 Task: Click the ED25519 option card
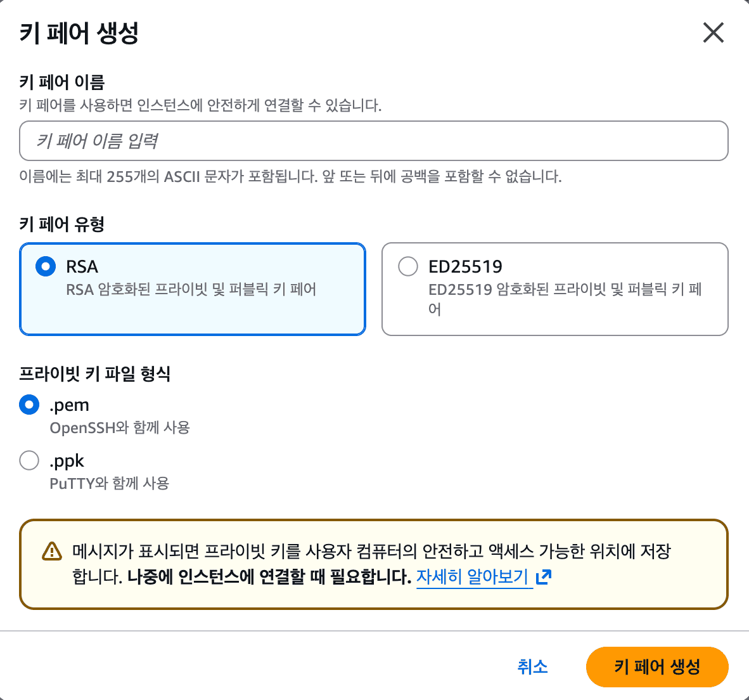pos(555,288)
